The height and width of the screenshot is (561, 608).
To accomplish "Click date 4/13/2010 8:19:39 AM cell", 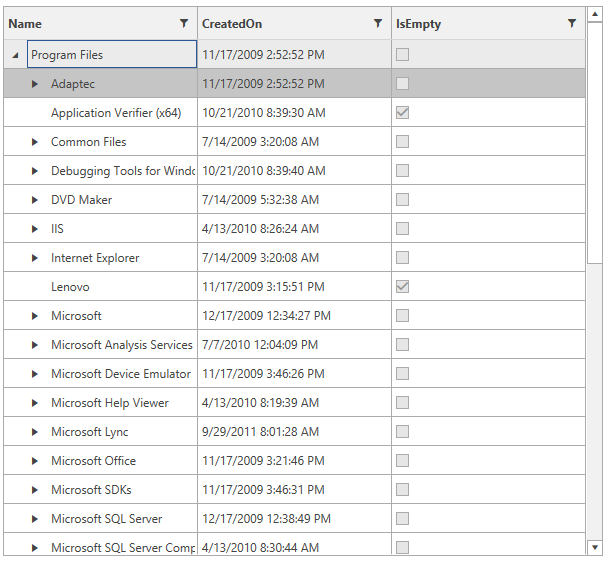I will 294,403.
